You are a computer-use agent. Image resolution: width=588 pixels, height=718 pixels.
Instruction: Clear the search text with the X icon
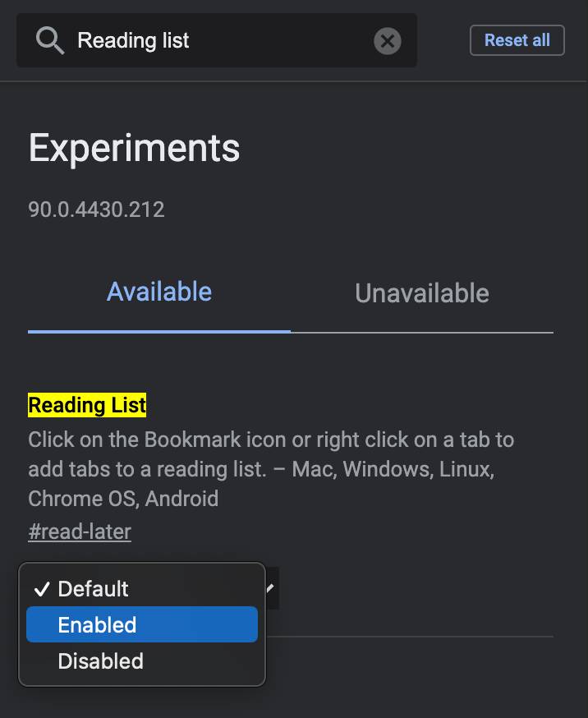tap(388, 40)
